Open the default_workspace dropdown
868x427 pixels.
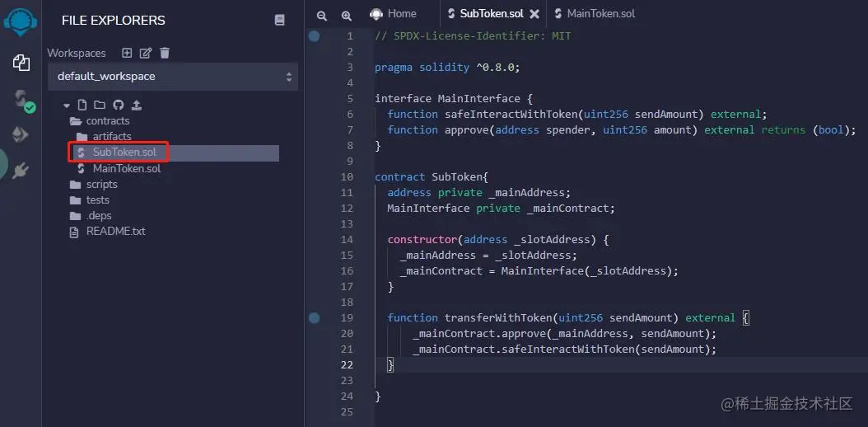coord(173,77)
